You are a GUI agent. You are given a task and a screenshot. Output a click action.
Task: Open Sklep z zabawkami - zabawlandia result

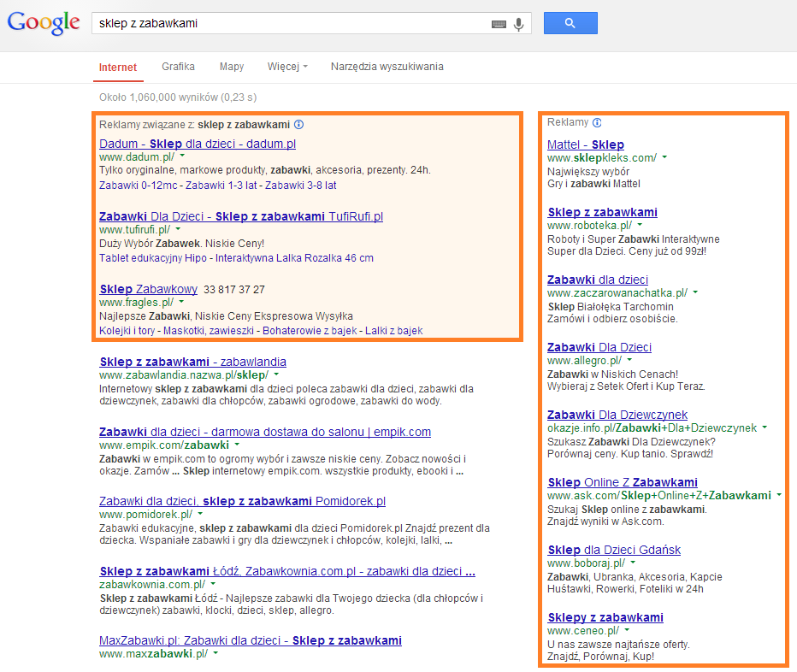(x=192, y=362)
